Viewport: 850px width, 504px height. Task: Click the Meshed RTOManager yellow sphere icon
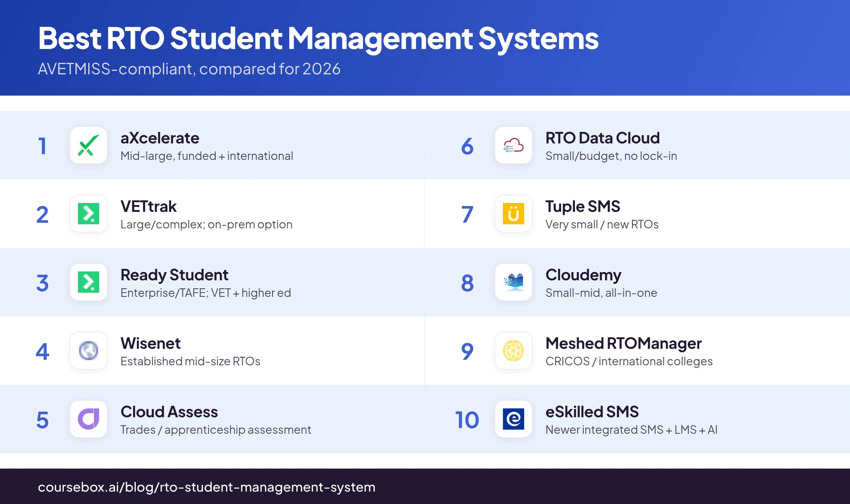coord(514,351)
